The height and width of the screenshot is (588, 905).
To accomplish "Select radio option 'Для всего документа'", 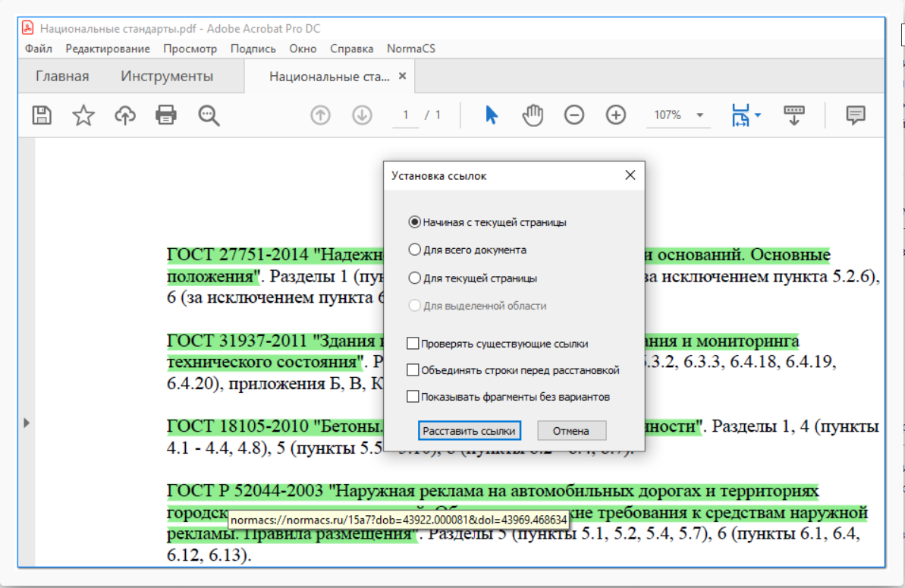I will tap(416, 250).
